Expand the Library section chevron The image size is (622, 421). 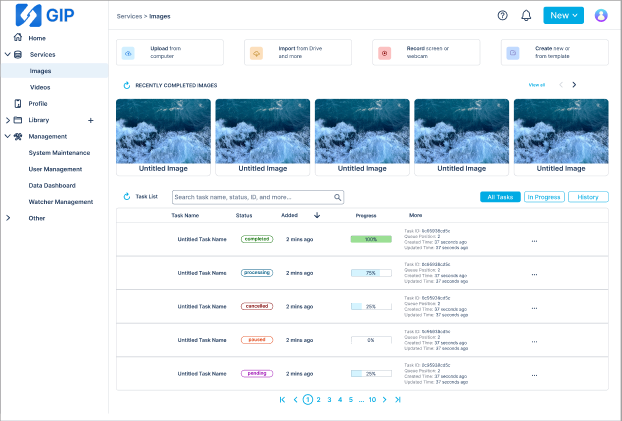(x=8, y=120)
